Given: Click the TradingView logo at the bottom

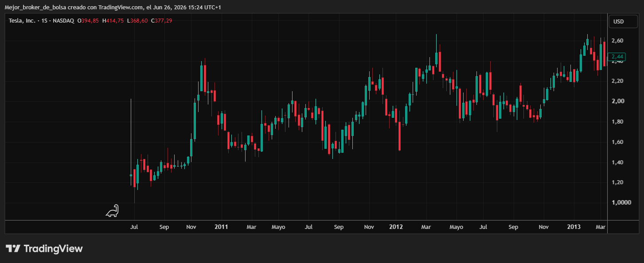Looking at the screenshot, I should (x=44, y=249).
